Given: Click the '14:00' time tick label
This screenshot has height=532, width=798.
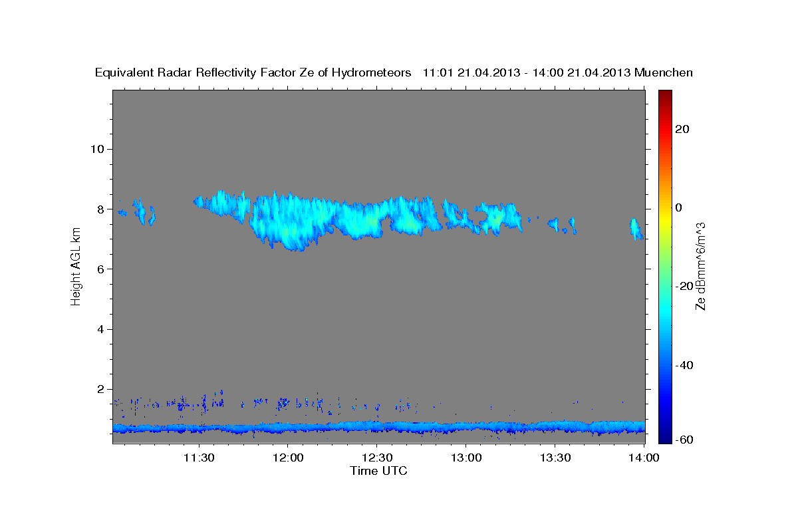Looking at the screenshot, I should (644, 459).
